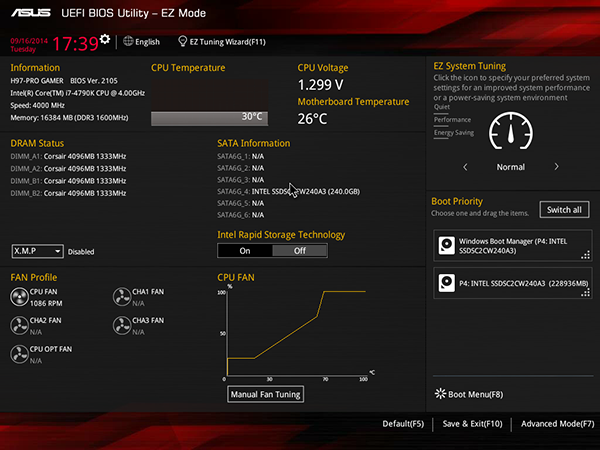600x450 pixels.
Task: Click the P4 INTEL SSD disk icon
Action: coord(447,283)
